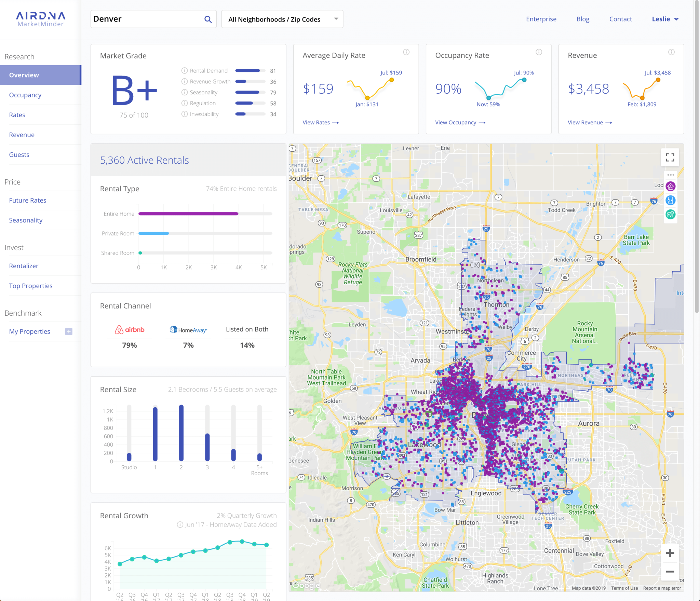700x601 pixels.
Task: Open the Enterprise menu item
Action: [x=541, y=19]
